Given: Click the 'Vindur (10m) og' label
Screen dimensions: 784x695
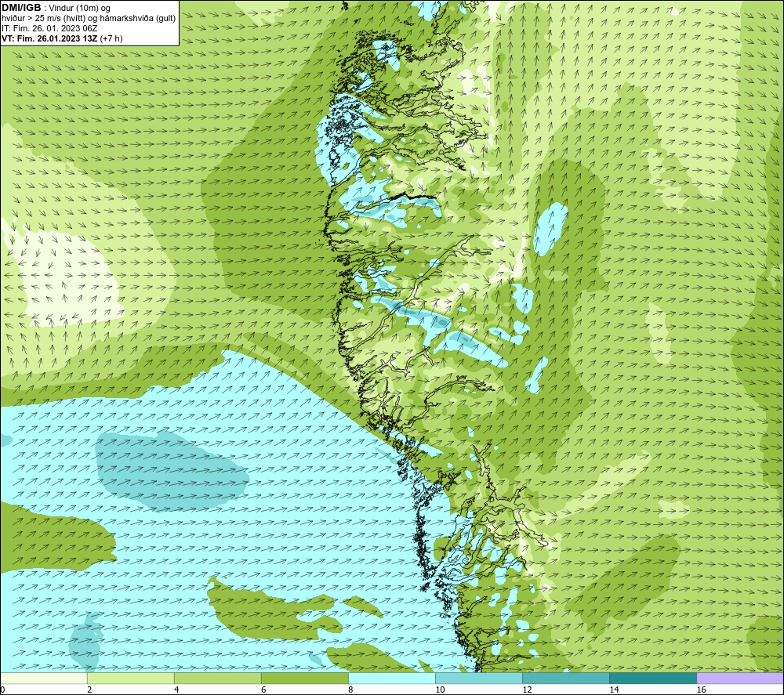Looking at the screenshot, I should (x=79, y=9).
